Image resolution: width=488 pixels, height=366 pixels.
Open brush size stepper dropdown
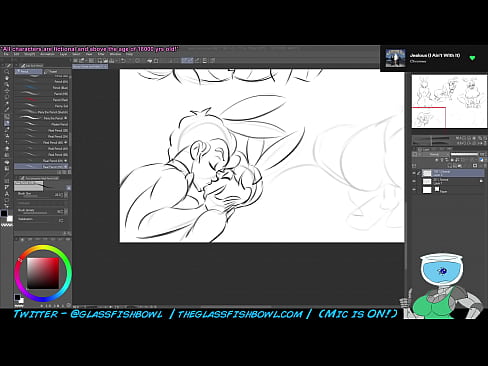pyautogui.click(x=66, y=195)
